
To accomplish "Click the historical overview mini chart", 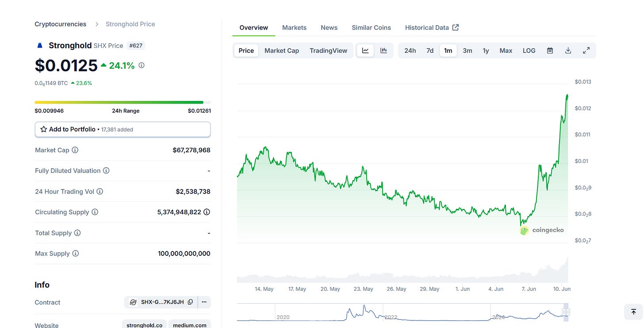I will click(x=402, y=312).
